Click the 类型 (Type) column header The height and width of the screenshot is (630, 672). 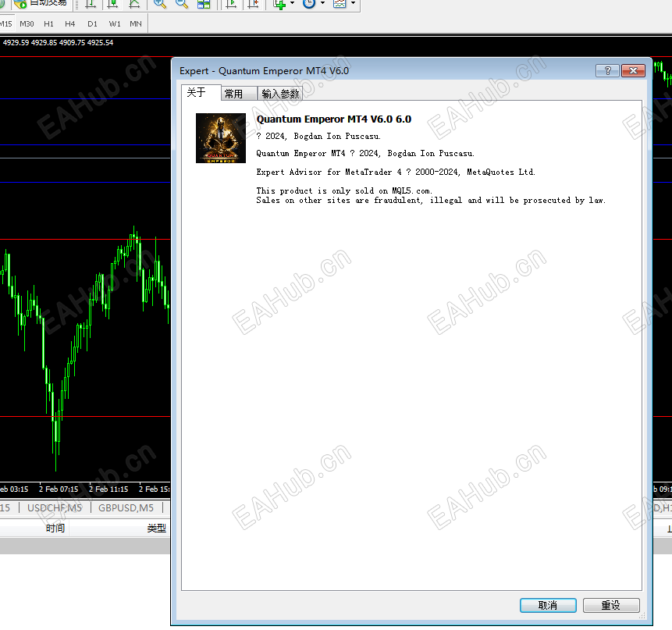pos(156,528)
